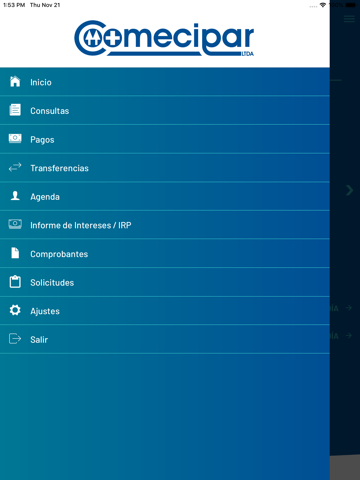This screenshot has width=360, height=480.
Task: Click the banknote icon beside Pagos
Action: click(15, 138)
